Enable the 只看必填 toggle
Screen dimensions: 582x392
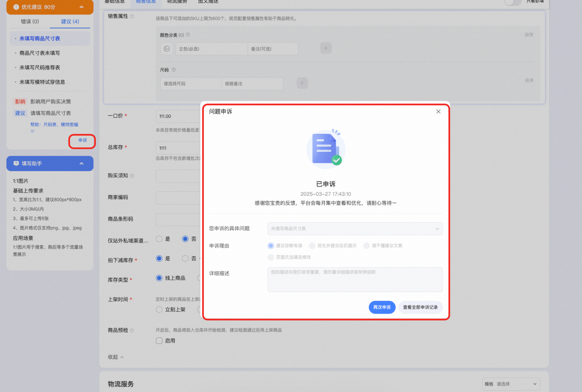point(512,2)
